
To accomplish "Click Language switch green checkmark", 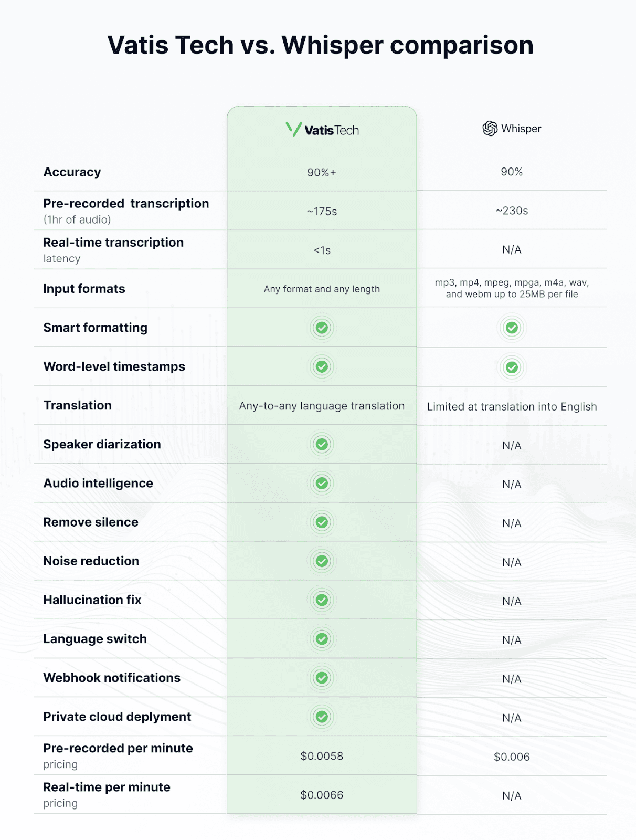I will coord(322,638).
